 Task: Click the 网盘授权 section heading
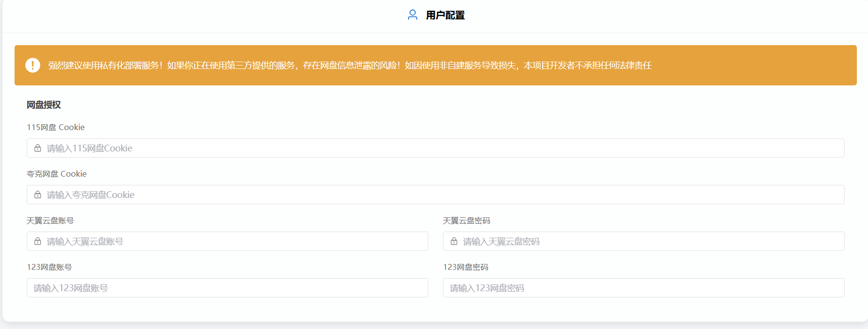click(44, 105)
